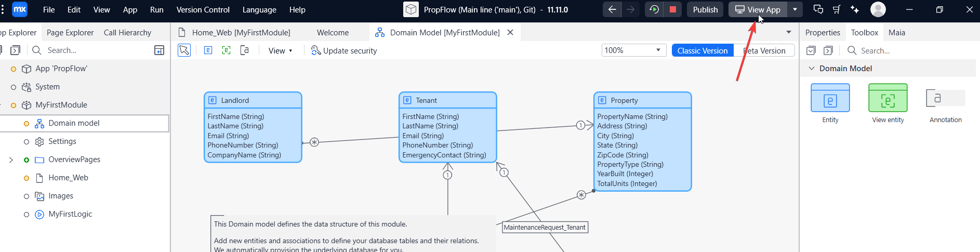Expand the OverviewPages folder
The height and width of the screenshot is (252, 980).
11,160
